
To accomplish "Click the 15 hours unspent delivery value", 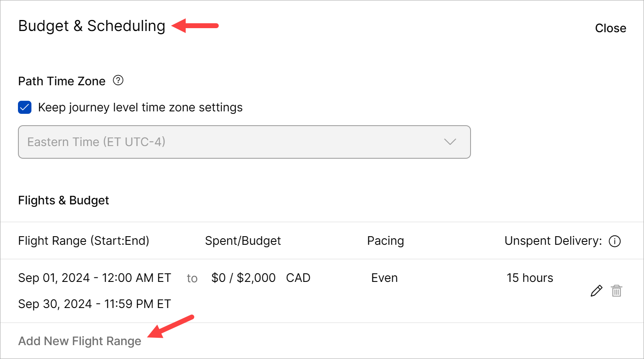I will pyautogui.click(x=530, y=278).
